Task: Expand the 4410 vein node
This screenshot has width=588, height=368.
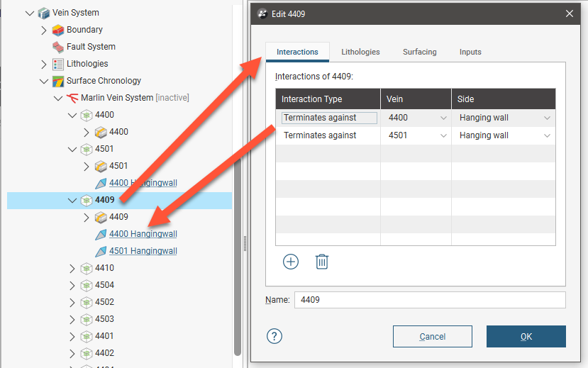Action: tap(72, 268)
